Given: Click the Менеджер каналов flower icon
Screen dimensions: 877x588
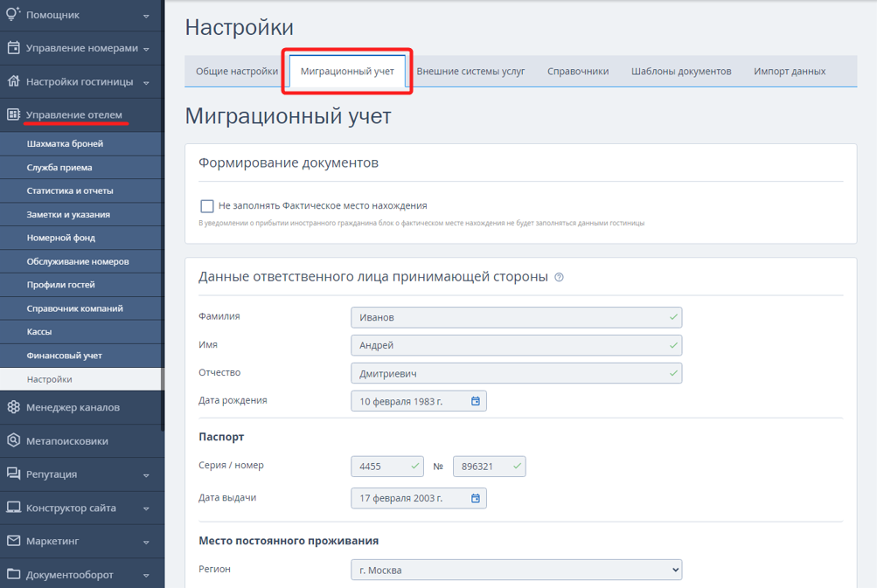Looking at the screenshot, I should pyautogui.click(x=13, y=407).
